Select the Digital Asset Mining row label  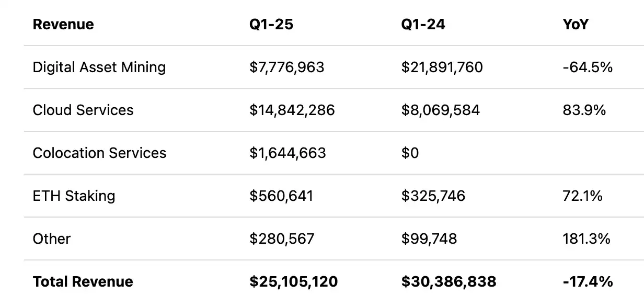99,67
